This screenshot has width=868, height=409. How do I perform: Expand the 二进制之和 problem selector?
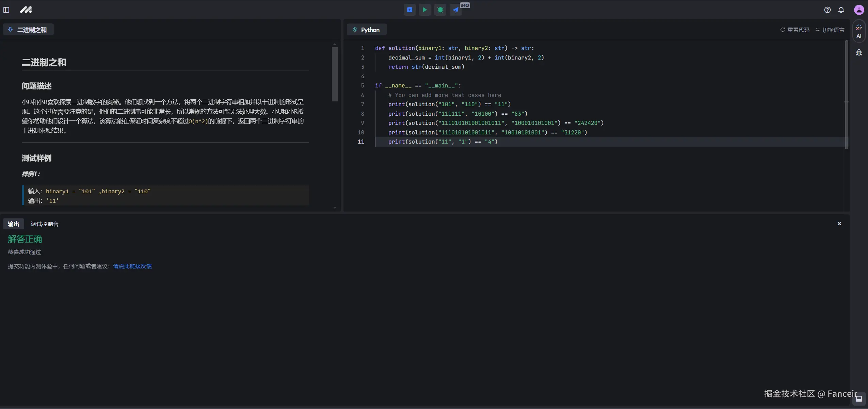28,30
